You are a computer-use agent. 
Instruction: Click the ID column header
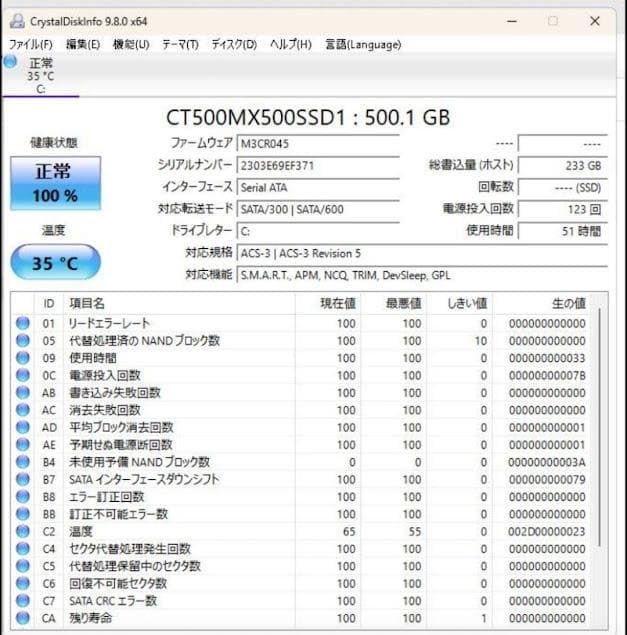pyautogui.click(x=49, y=303)
